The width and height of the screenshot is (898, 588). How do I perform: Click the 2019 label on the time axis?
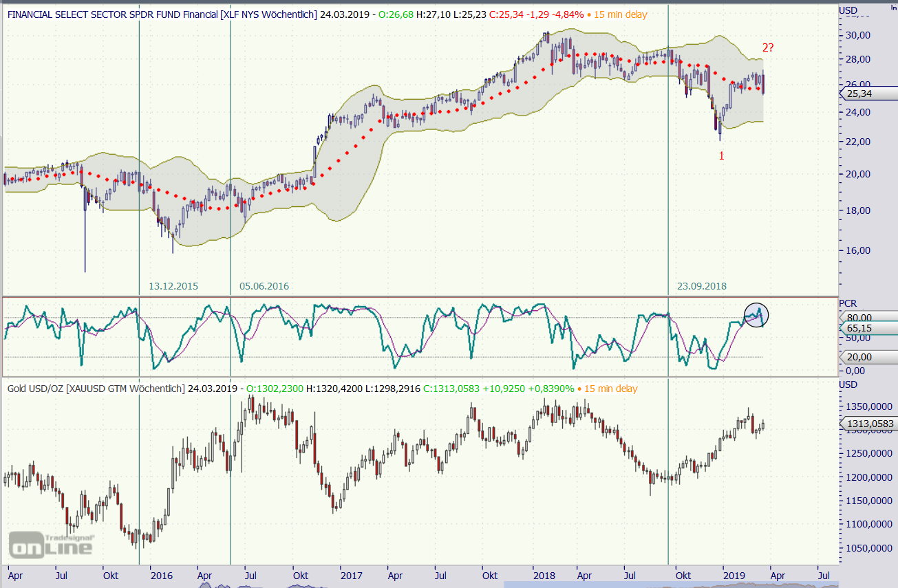(x=734, y=574)
